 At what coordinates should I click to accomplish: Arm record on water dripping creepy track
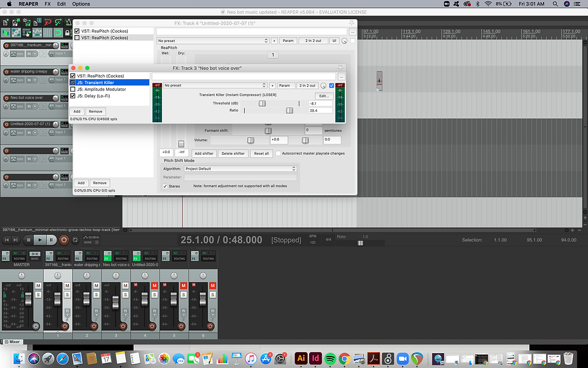[x=6, y=71]
